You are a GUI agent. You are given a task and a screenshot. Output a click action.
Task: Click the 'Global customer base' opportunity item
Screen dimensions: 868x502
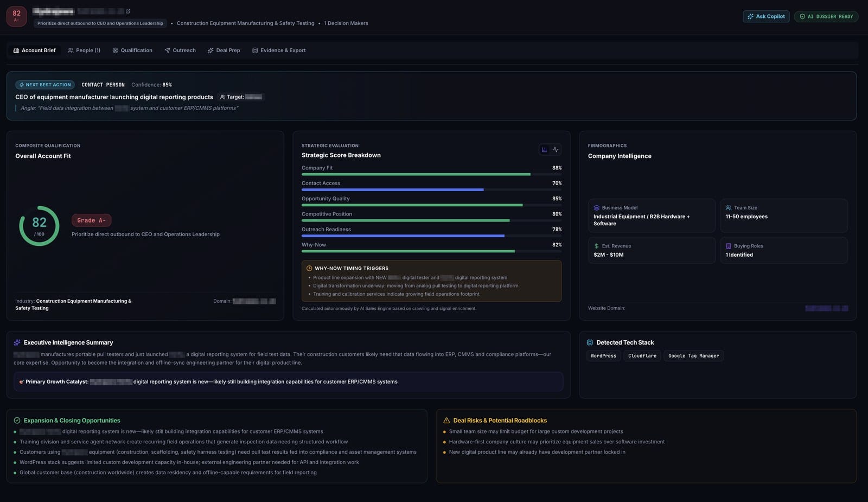[168, 473]
